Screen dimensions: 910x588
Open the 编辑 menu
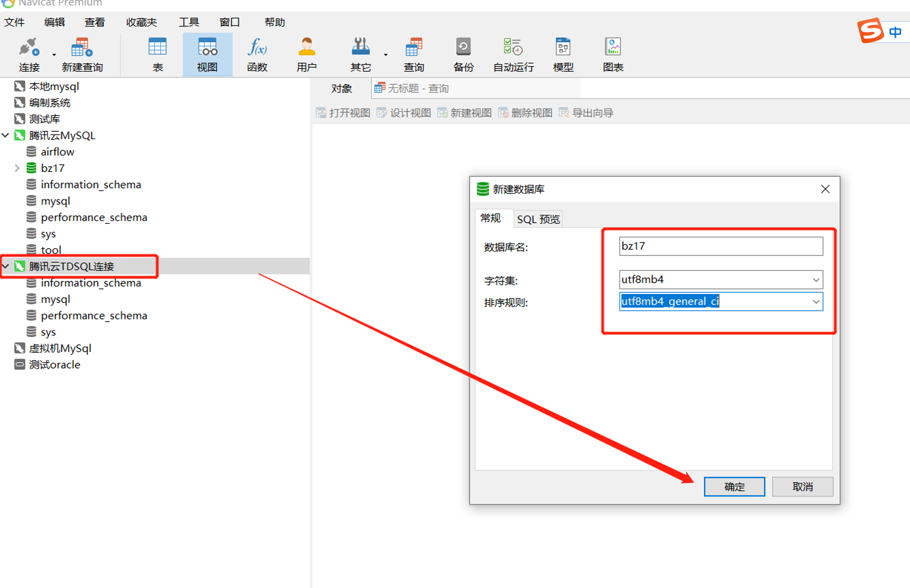pyautogui.click(x=55, y=22)
